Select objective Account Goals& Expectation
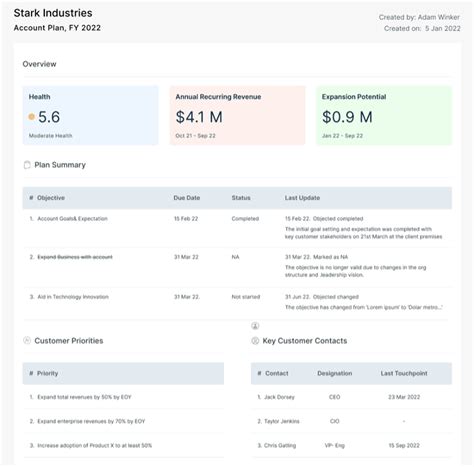This screenshot has height=467, width=474. click(72, 219)
